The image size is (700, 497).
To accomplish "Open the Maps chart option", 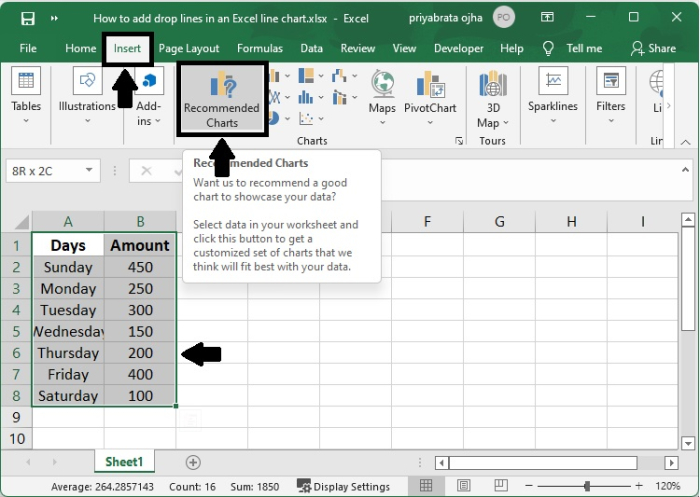I will (382, 93).
